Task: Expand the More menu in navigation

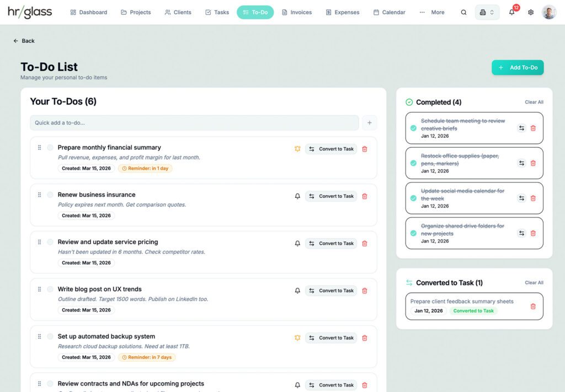Action: 432,12
